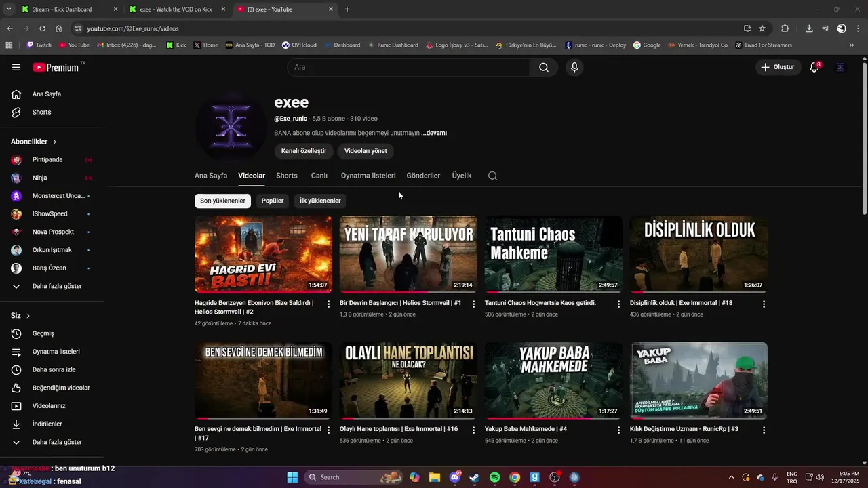The width and height of the screenshot is (868, 488).
Task: Go back with the browser arrow
Action: coord(9,28)
